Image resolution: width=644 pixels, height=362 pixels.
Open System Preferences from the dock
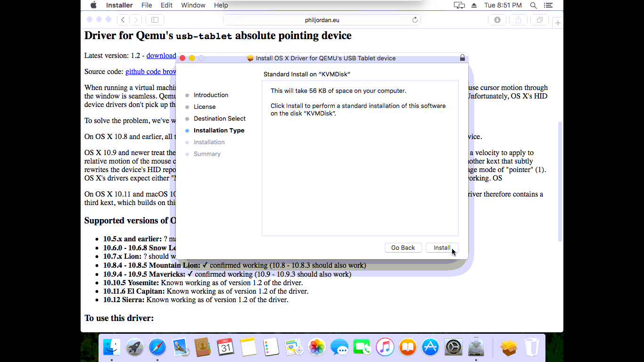point(454,348)
